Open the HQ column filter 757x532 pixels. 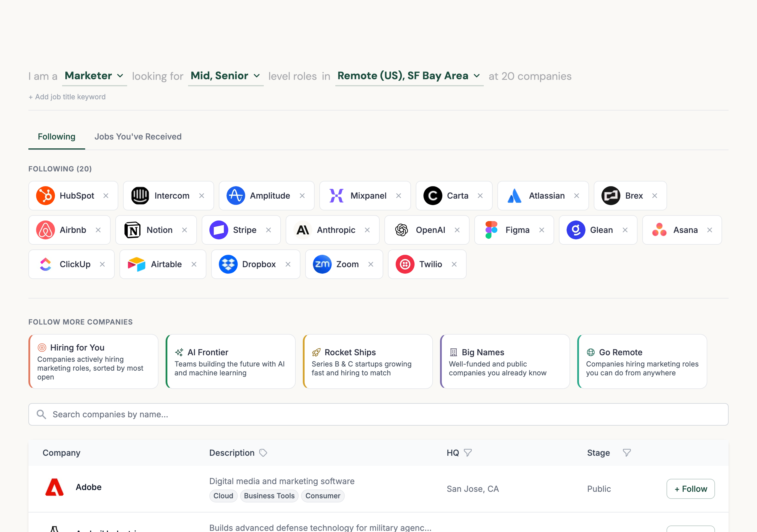(468, 453)
